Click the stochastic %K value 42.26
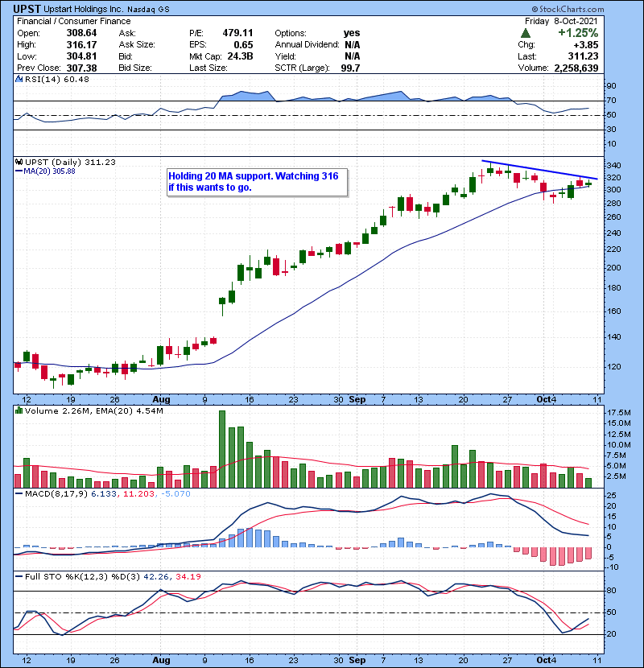This screenshot has width=644, height=668. pos(156,577)
